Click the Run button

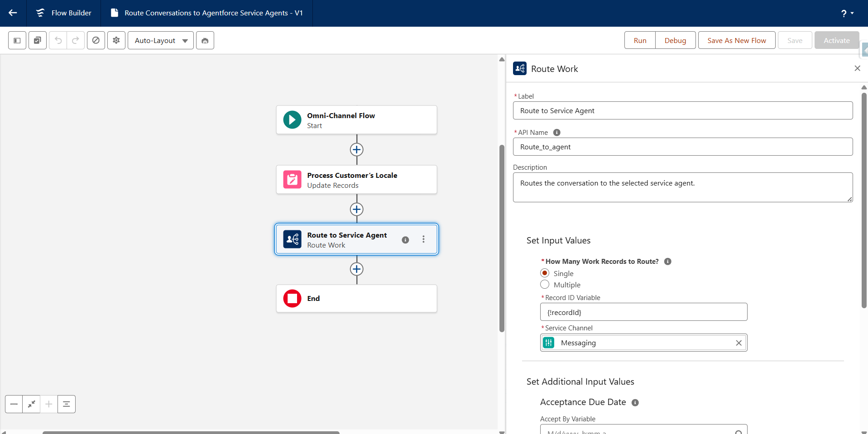[x=640, y=40]
